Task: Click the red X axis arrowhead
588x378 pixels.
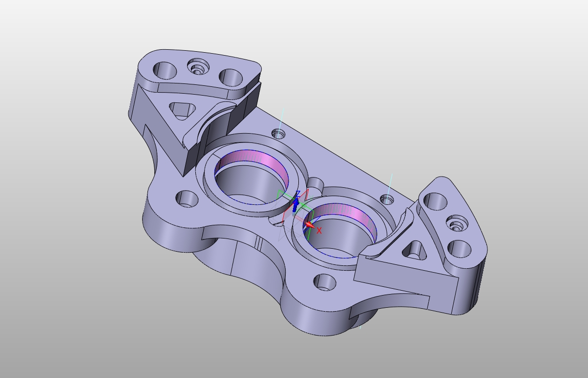Action: pyautogui.click(x=310, y=225)
